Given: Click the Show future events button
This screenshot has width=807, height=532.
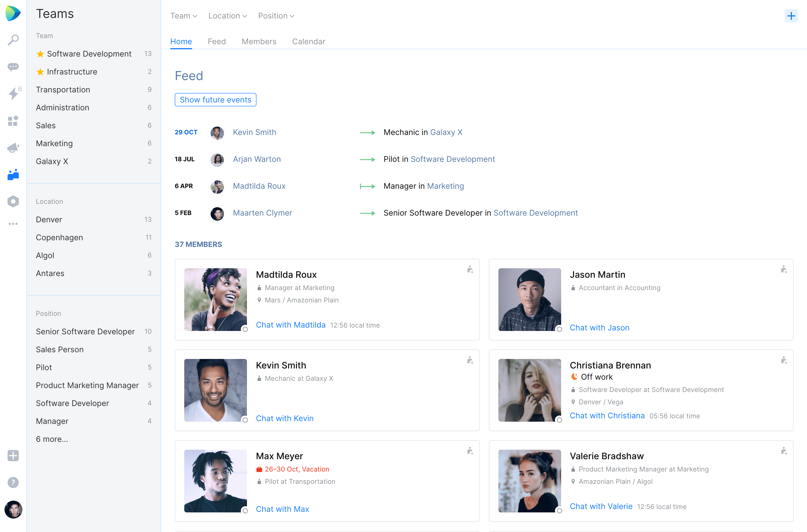Looking at the screenshot, I should [215, 100].
